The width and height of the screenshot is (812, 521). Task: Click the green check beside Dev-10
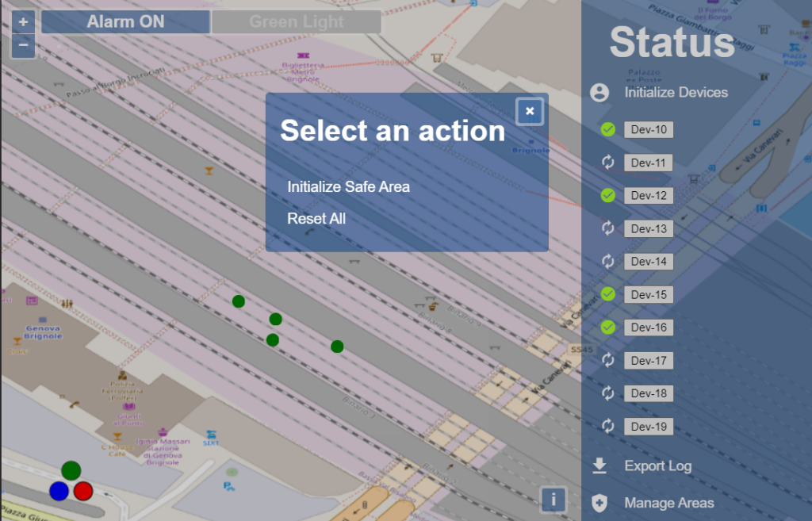(x=608, y=129)
